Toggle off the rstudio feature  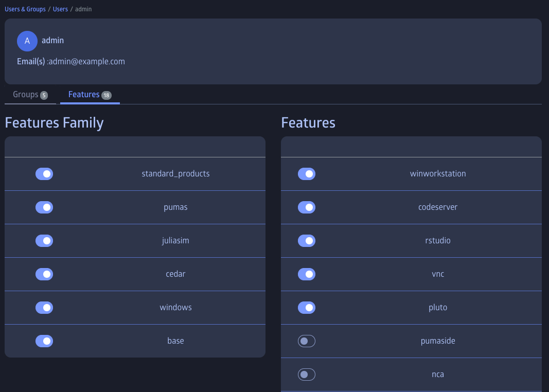click(x=307, y=241)
